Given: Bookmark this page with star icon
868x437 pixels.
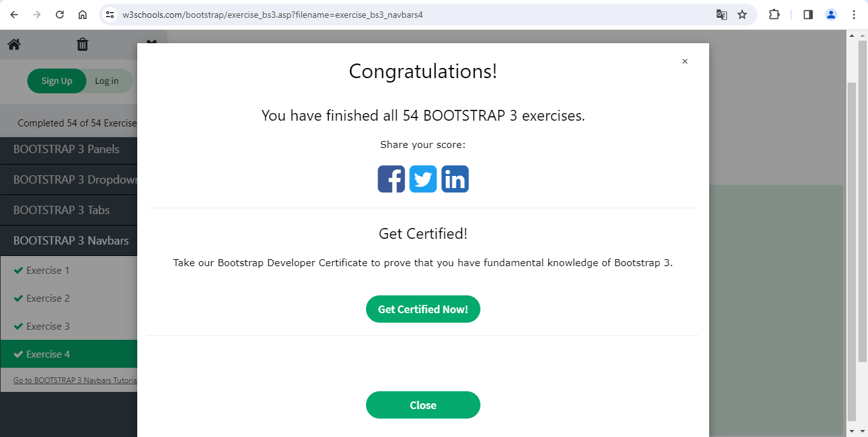Looking at the screenshot, I should point(742,15).
